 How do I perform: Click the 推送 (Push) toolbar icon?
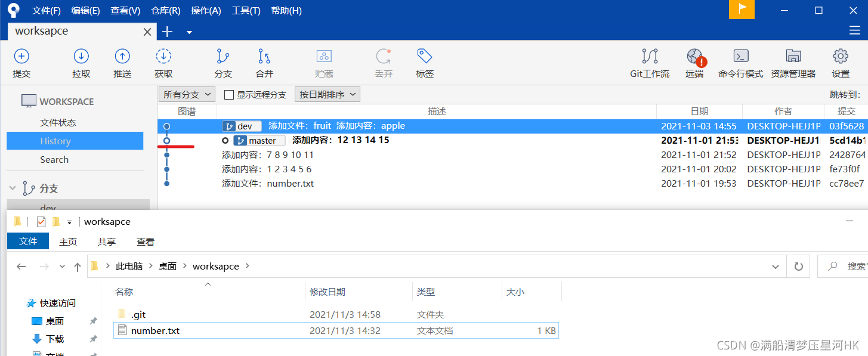coord(122,63)
